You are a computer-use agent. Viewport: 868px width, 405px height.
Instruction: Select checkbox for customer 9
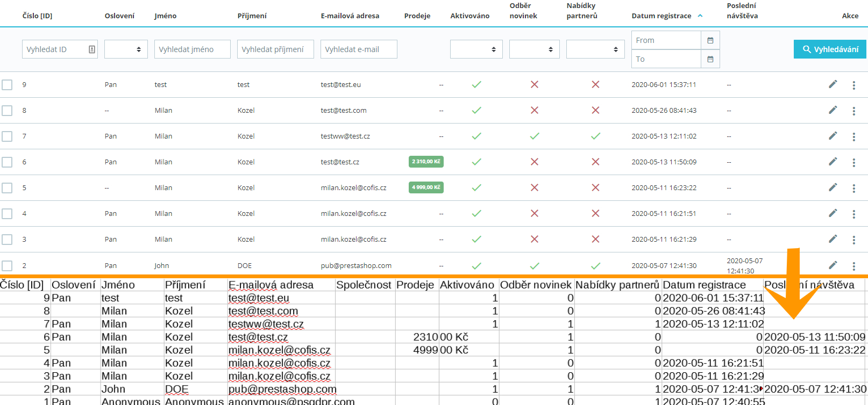coord(7,85)
